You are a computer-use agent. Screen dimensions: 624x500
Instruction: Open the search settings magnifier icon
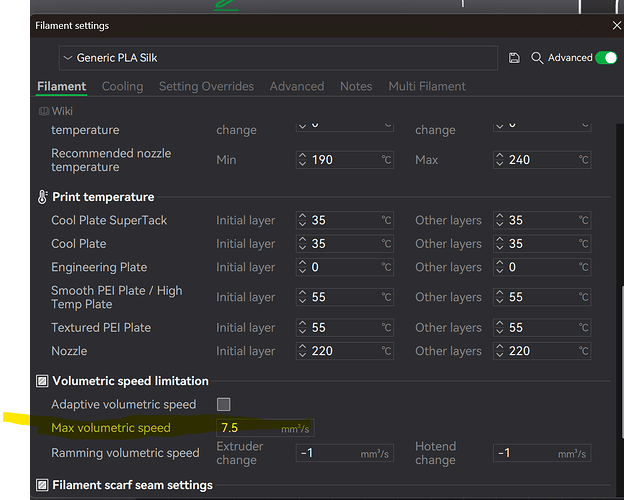coord(537,58)
